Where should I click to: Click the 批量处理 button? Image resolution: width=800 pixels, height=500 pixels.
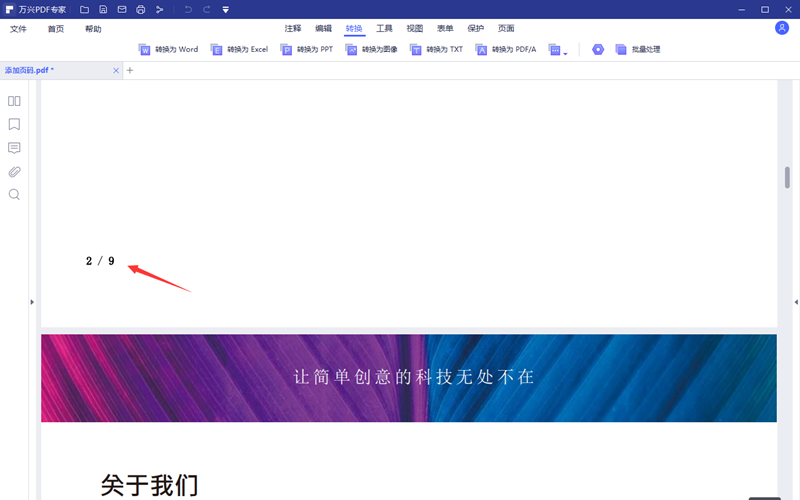(x=637, y=49)
